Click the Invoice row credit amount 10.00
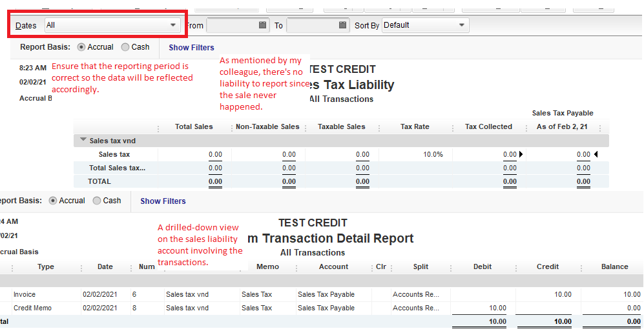This screenshot has width=644, height=331. pos(563,294)
